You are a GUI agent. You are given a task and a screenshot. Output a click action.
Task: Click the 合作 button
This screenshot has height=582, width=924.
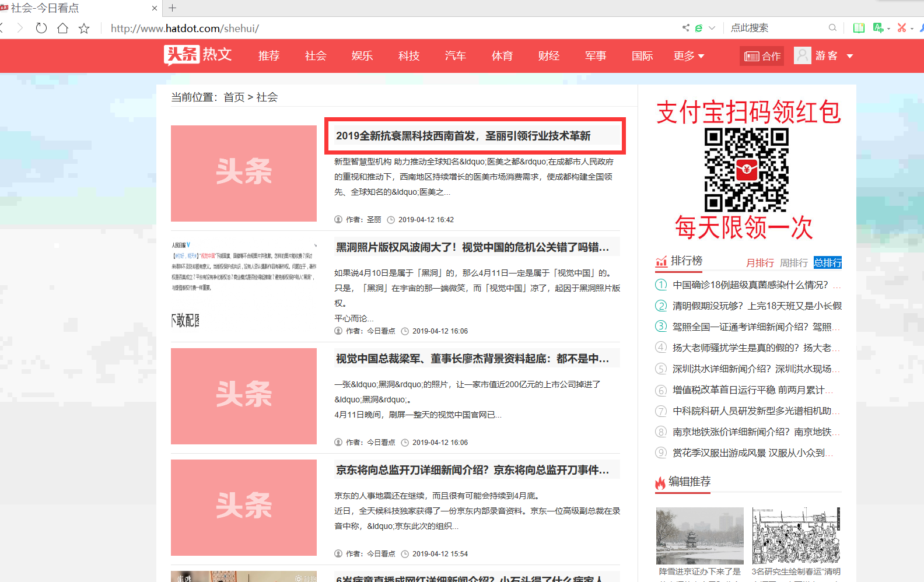762,56
